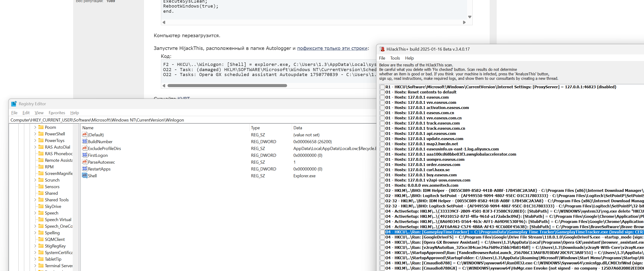Check the GameplayTimeTracker Run entry checkbox

pyautogui.click(x=382, y=232)
